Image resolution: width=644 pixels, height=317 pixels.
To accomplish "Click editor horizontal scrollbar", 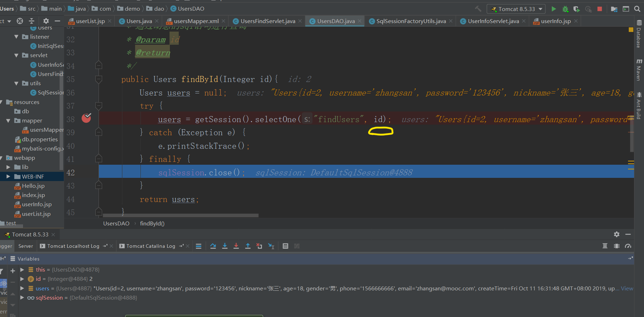I will 181,215.
